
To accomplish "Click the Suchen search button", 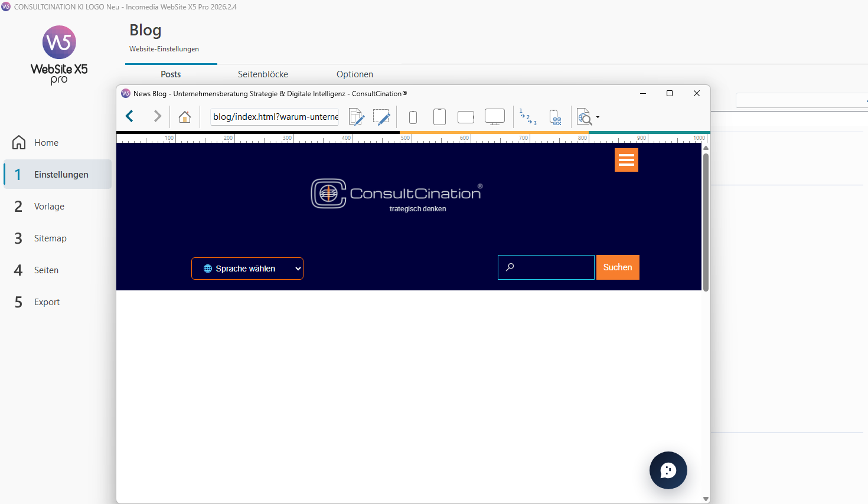I will click(618, 267).
